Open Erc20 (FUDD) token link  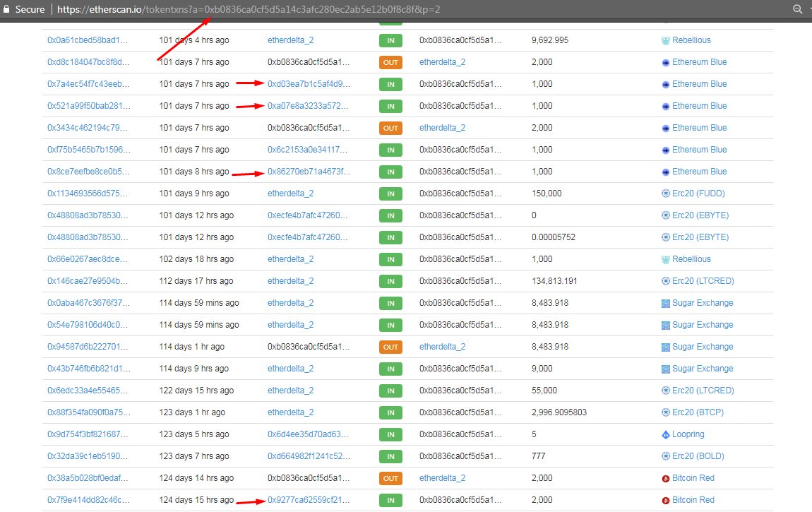[698, 194]
